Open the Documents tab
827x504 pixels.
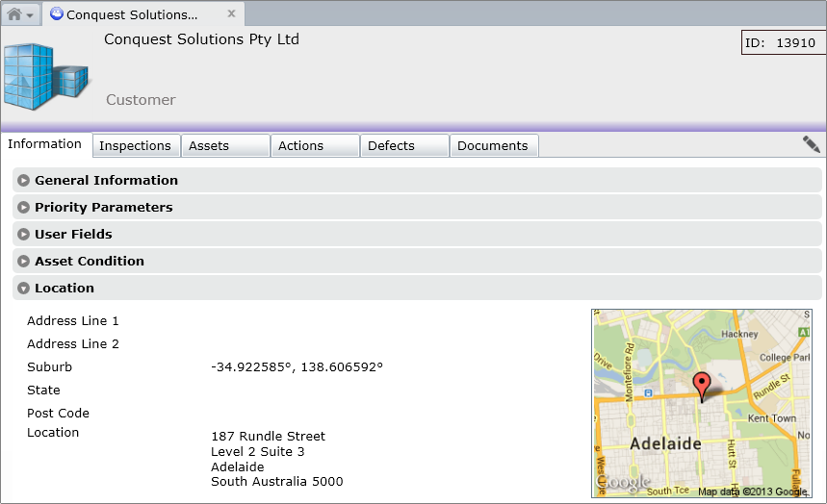[494, 145]
